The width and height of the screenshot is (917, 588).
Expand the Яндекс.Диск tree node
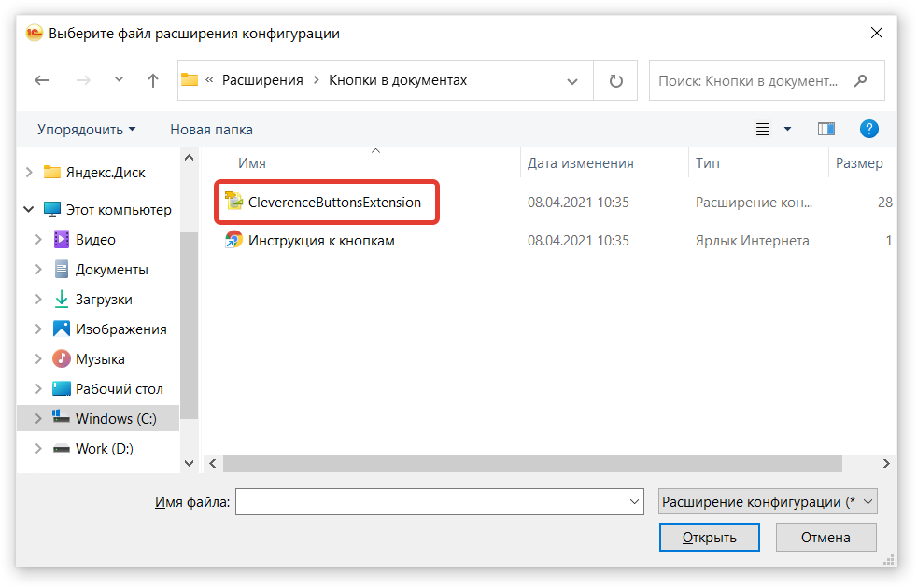pos(29,173)
